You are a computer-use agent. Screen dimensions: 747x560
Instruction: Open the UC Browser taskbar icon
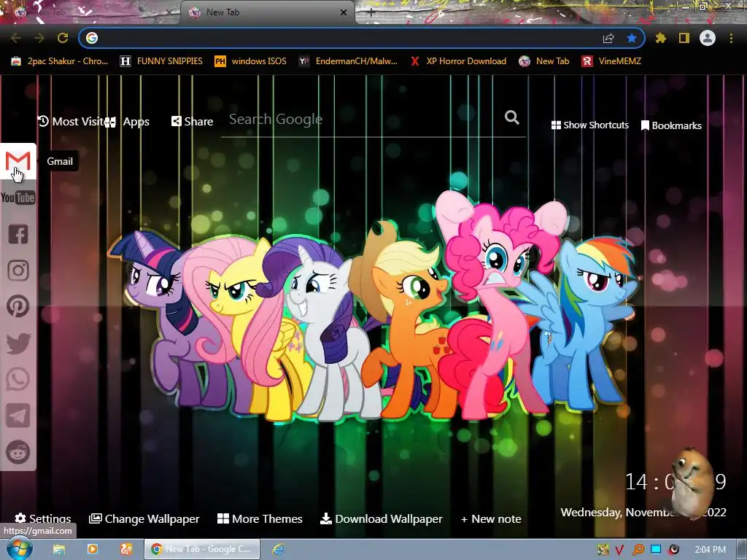tap(125, 549)
